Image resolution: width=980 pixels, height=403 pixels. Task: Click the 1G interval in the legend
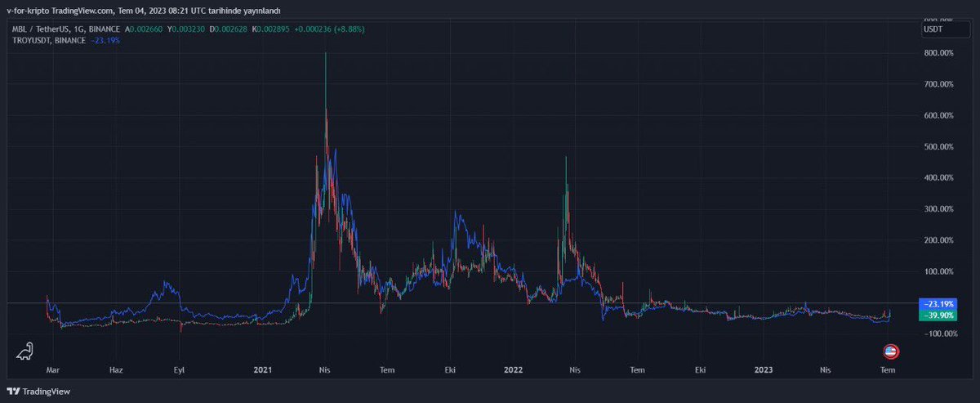79,29
